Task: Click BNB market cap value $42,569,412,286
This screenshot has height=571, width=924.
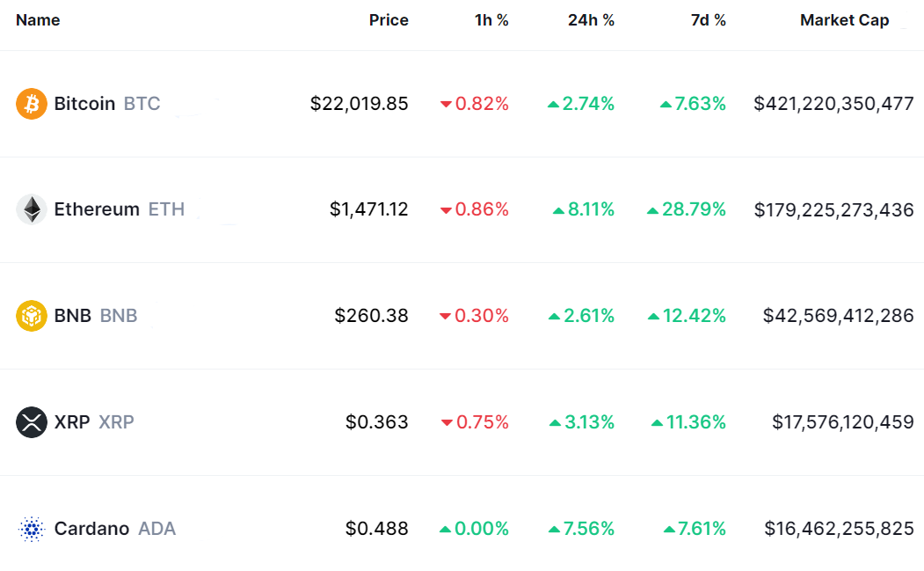Action: tap(838, 315)
